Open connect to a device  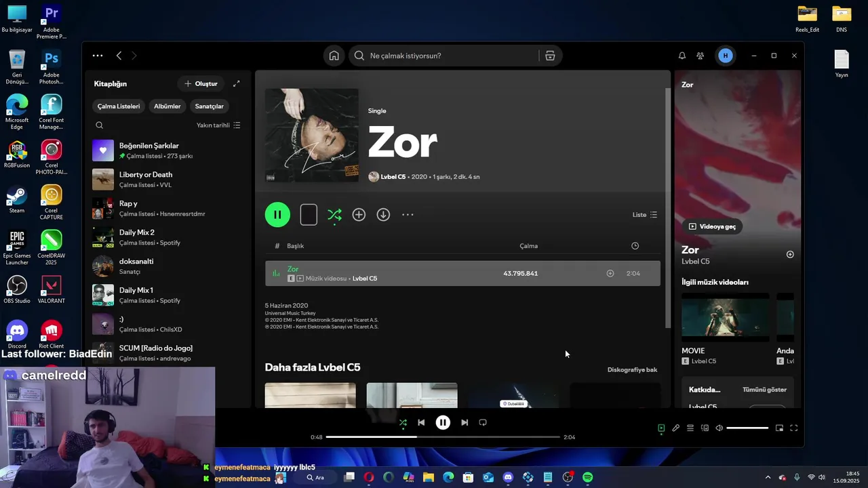point(705,428)
